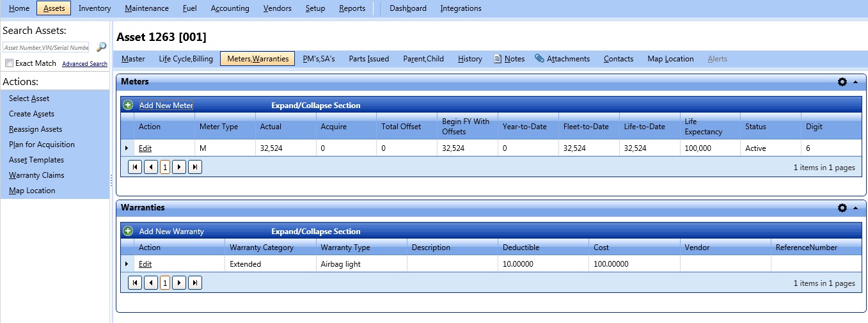Go to previous page in Warranties pager

(x=150, y=283)
